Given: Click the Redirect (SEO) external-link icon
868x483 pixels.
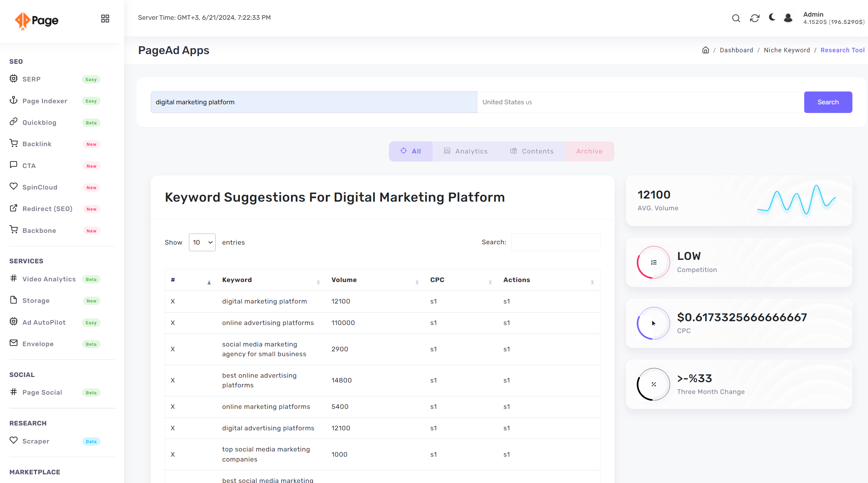Looking at the screenshot, I should click(x=14, y=208).
